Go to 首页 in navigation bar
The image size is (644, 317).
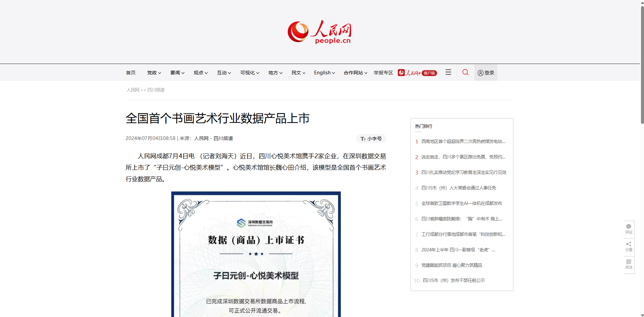point(131,73)
